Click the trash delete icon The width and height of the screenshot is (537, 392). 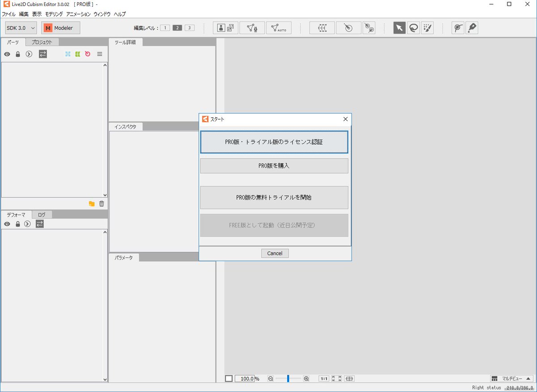click(102, 204)
